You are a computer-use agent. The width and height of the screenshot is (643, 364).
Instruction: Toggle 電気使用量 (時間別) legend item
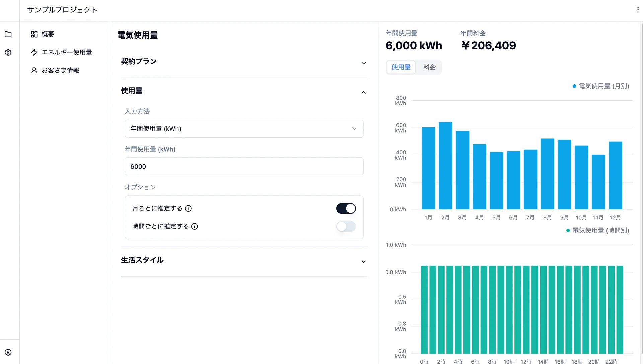point(597,230)
